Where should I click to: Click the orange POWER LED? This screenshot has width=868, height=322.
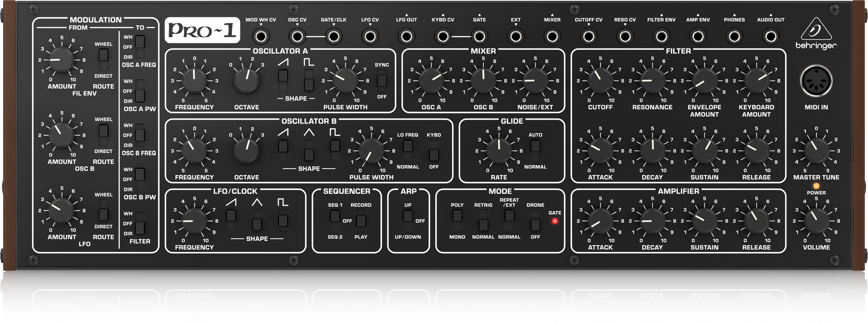(x=816, y=186)
